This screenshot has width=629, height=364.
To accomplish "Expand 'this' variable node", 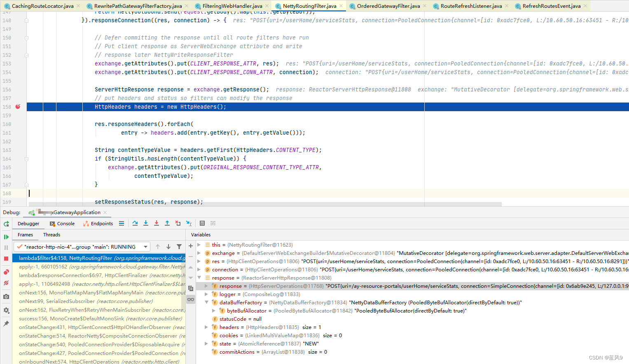I will [x=199, y=245].
